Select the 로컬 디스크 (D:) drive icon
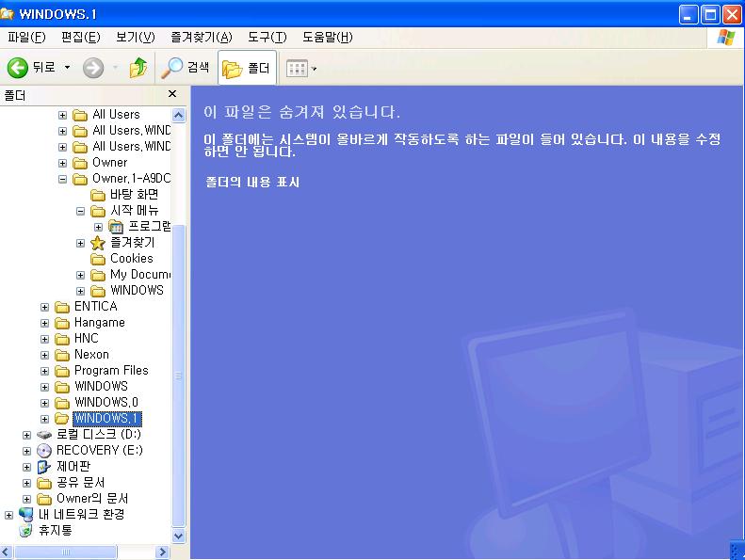Screen dimensions: 745x560 click(x=44, y=435)
